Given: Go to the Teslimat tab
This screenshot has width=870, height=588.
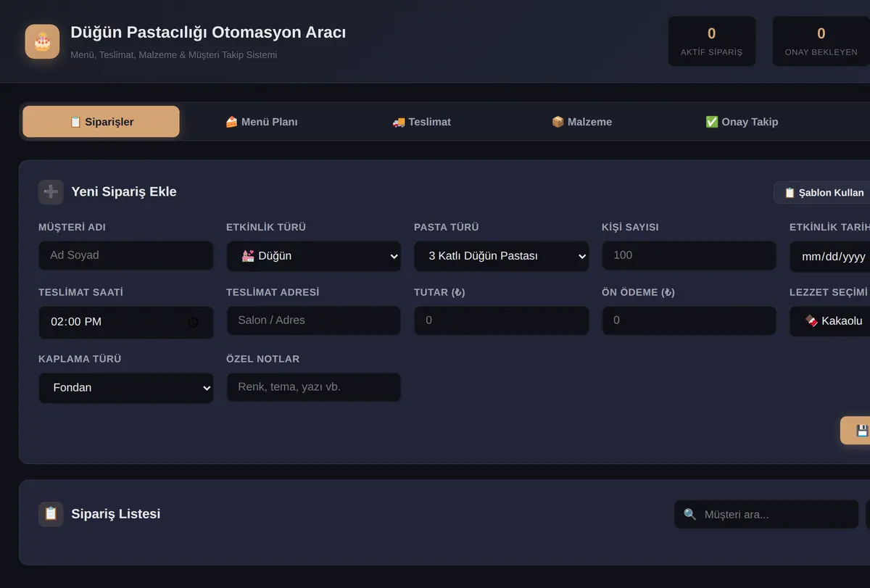Looking at the screenshot, I should 422,122.
